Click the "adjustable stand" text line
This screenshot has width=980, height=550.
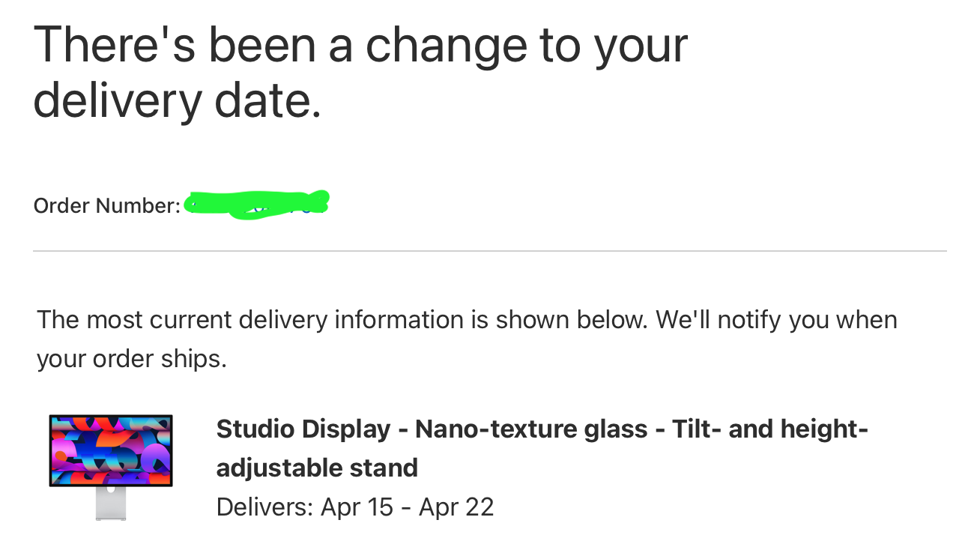click(317, 468)
